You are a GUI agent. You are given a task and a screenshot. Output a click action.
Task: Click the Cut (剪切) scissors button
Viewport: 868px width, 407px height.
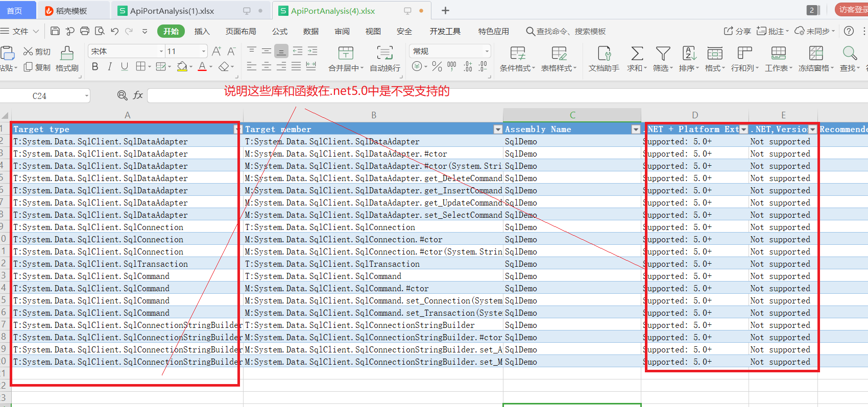click(x=37, y=52)
